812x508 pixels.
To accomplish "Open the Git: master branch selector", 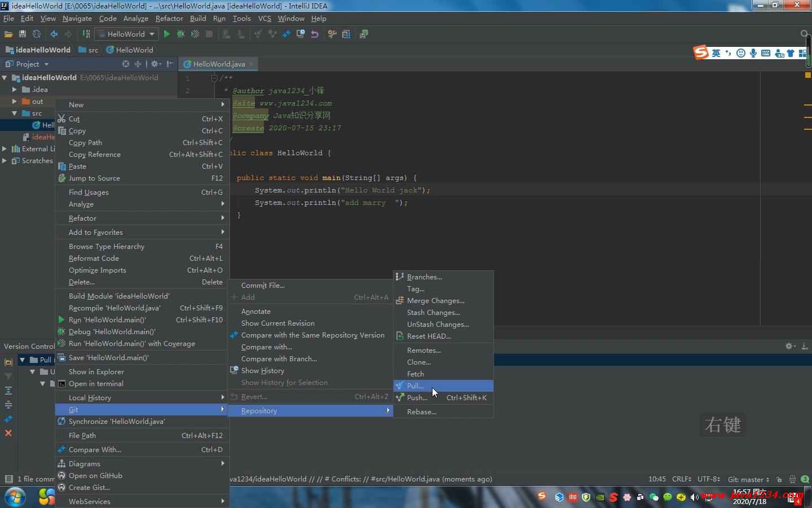I will pos(748,479).
